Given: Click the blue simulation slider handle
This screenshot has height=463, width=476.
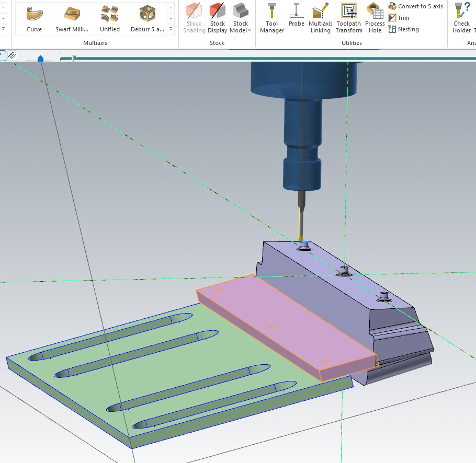Looking at the screenshot, I should pyautogui.click(x=40, y=59).
